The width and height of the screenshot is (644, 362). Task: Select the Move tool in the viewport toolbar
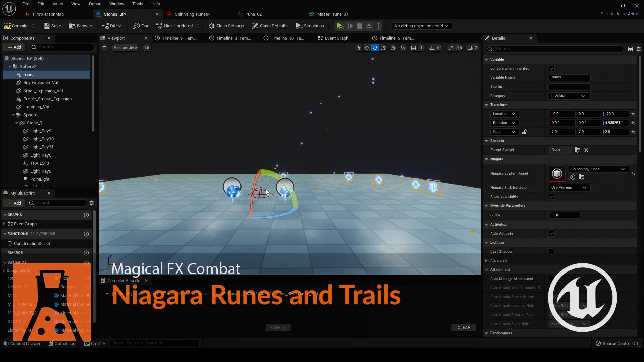[367, 48]
